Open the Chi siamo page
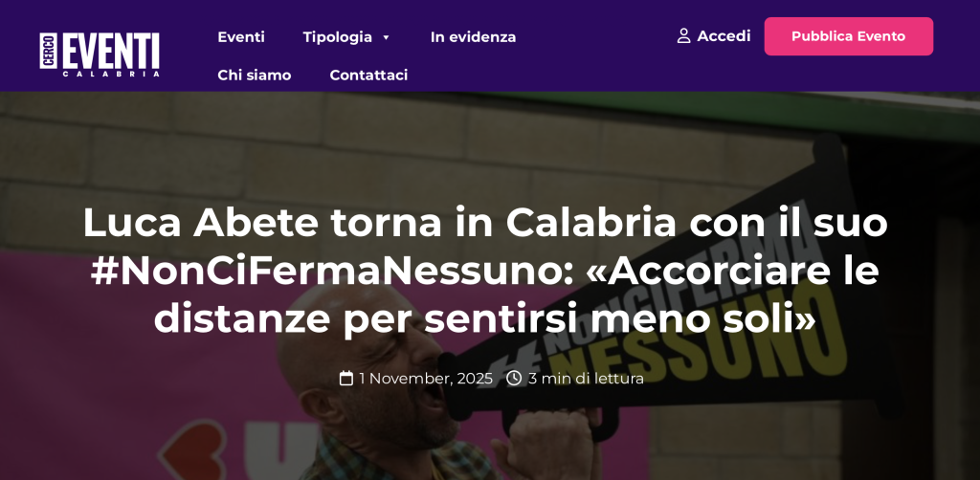The image size is (980, 480). (255, 76)
